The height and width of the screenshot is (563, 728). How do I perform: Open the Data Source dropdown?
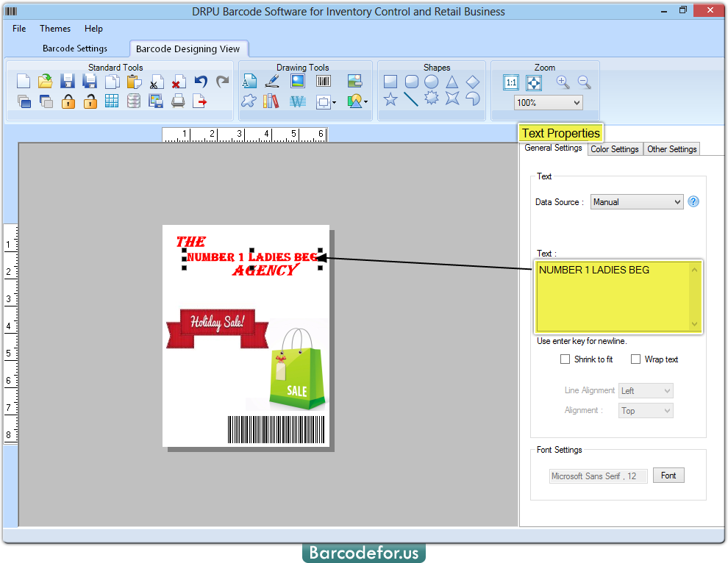[x=637, y=201]
